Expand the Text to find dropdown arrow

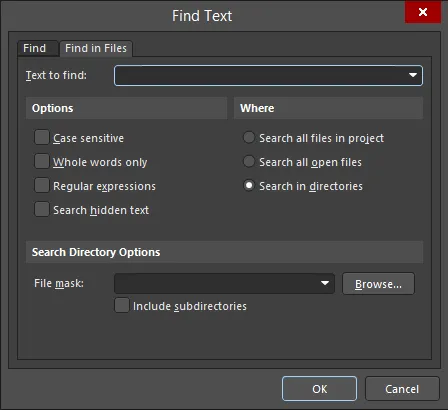[x=413, y=75]
